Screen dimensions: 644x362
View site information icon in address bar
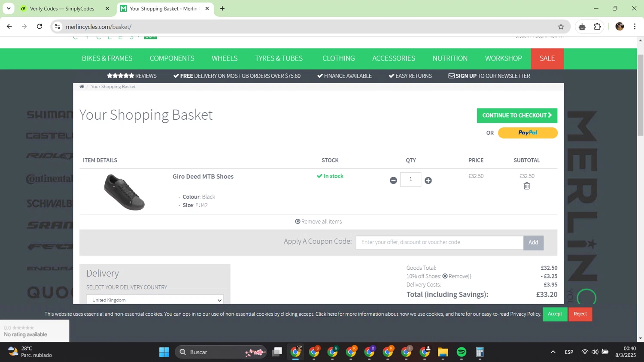click(57, 27)
